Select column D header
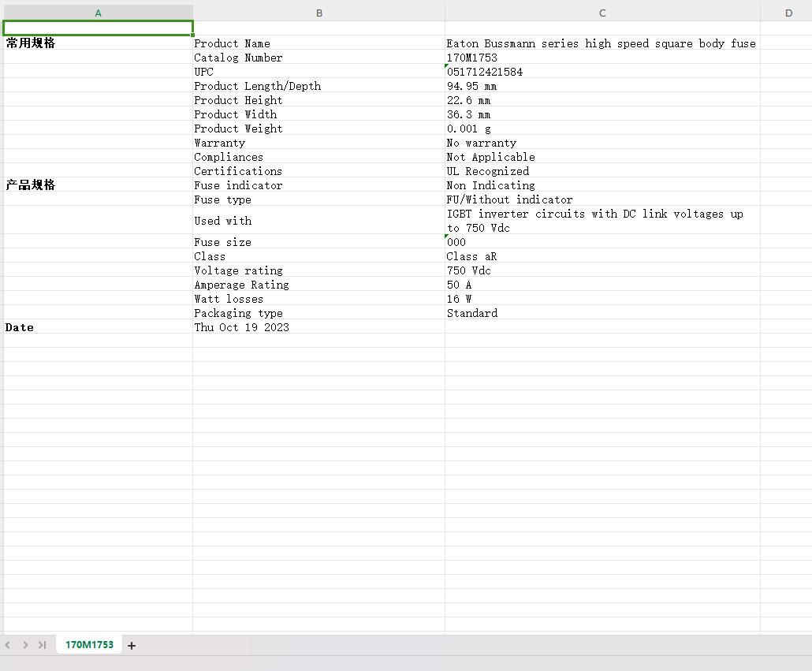Screen dimensions: 812x671 pyautogui.click(x=788, y=13)
